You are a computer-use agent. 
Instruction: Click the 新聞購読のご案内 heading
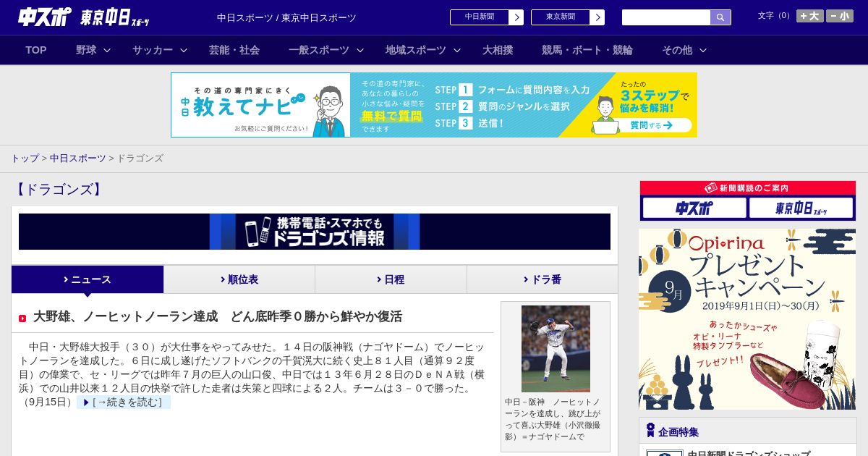tap(748, 188)
